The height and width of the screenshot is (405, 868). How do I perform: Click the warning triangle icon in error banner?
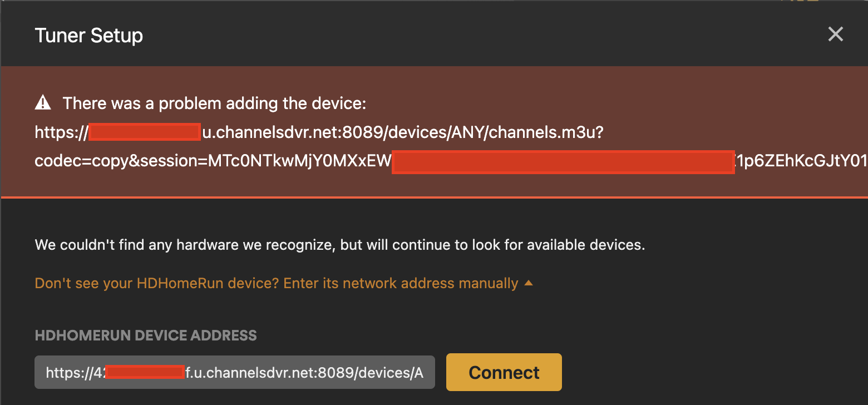click(43, 103)
